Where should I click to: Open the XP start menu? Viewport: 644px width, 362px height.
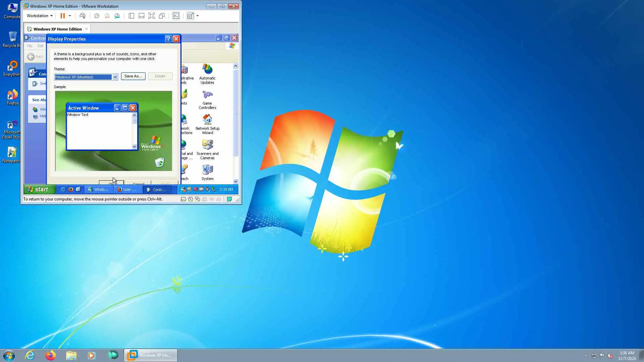[38, 189]
